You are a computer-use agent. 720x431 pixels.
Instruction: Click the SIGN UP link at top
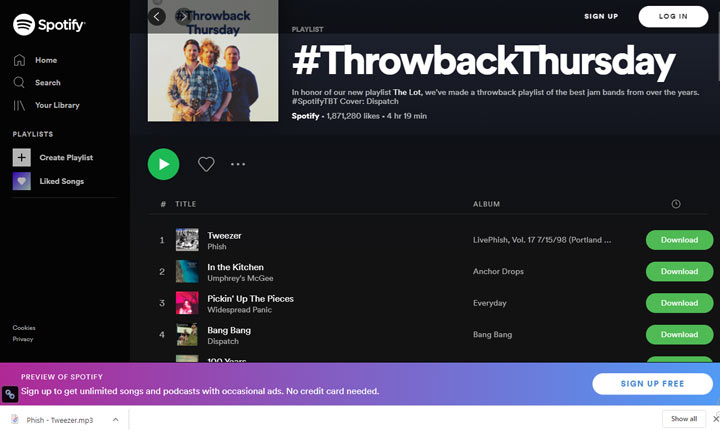pos(601,17)
